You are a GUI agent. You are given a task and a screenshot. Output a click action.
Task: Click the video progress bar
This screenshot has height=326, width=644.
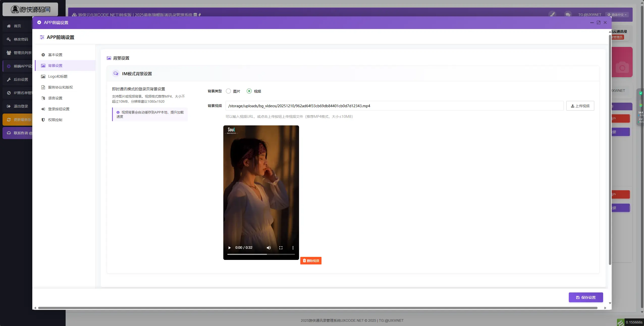pyautogui.click(x=261, y=254)
